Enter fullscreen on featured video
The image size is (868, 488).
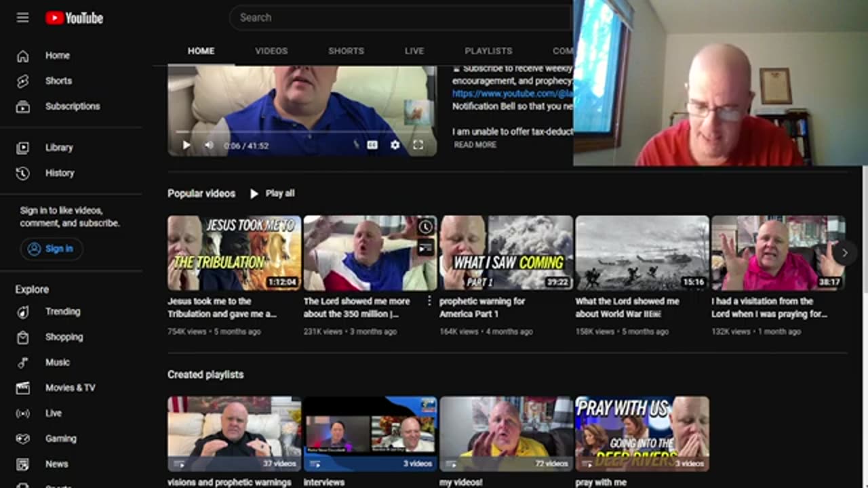click(x=418, y=145)
